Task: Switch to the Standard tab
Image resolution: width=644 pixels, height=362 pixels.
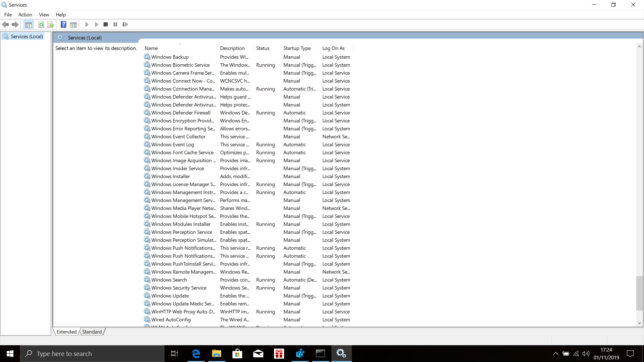Action: click(x=92, y=332)
